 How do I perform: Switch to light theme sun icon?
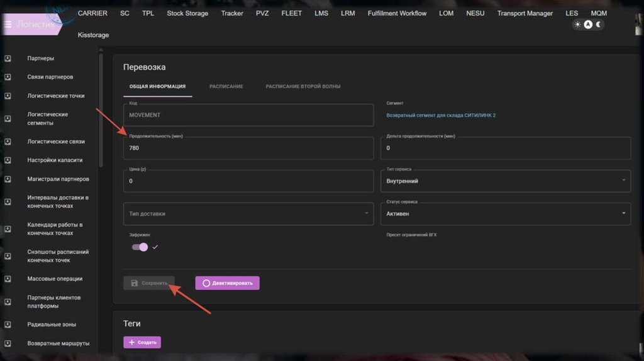click(x=578, y=25)
